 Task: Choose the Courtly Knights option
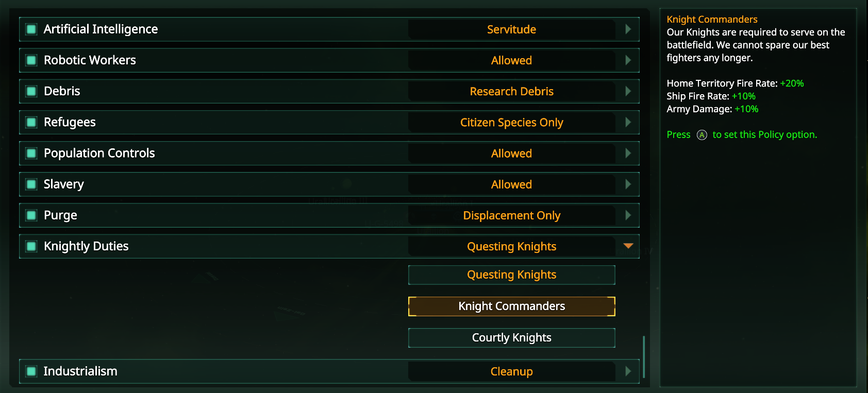point(511,338)
